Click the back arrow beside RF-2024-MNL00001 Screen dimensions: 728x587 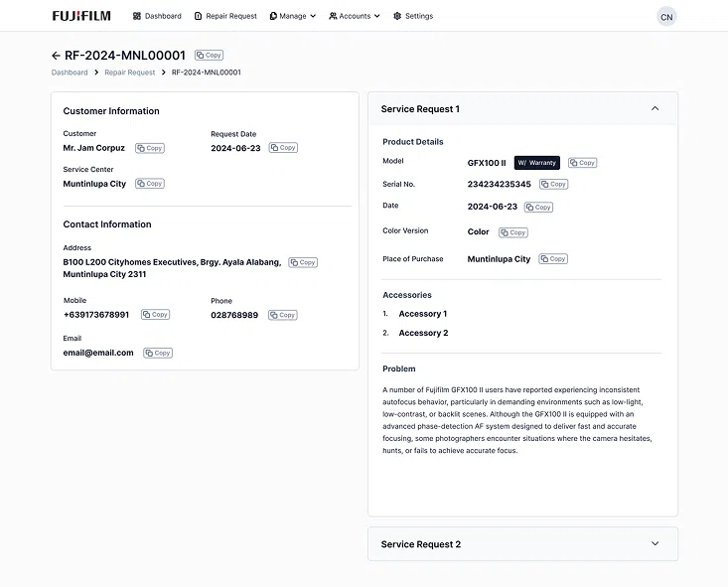click(57, 56)
